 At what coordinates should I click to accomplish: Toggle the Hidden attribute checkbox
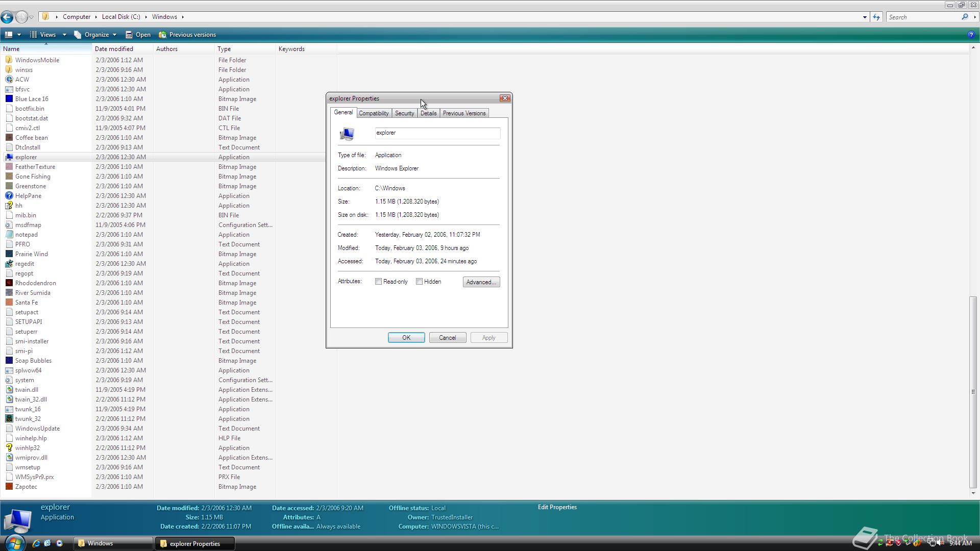419,282
